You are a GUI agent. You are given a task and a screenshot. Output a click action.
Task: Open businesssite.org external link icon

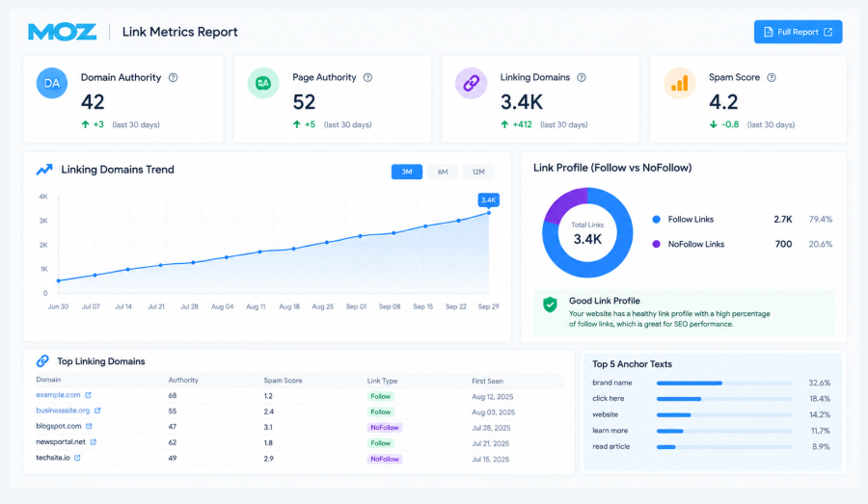(x=97, y=411)
